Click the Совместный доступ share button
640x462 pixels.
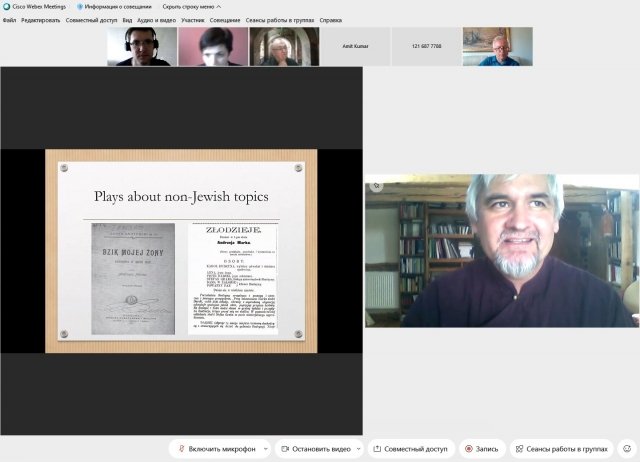[x=411, y=449]
